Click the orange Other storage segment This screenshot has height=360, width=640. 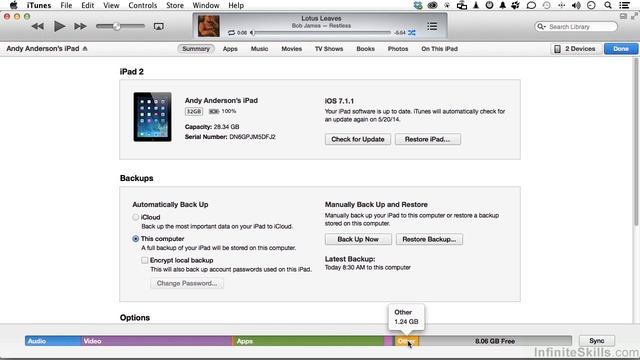pyautogui.click(x=407, y=341)
